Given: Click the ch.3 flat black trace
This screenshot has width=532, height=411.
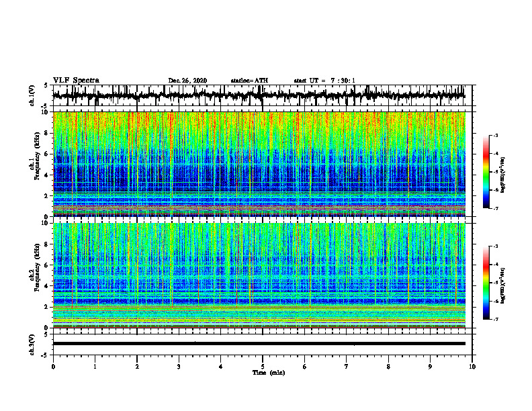Looking at the screenshot, I should (259, 344).
